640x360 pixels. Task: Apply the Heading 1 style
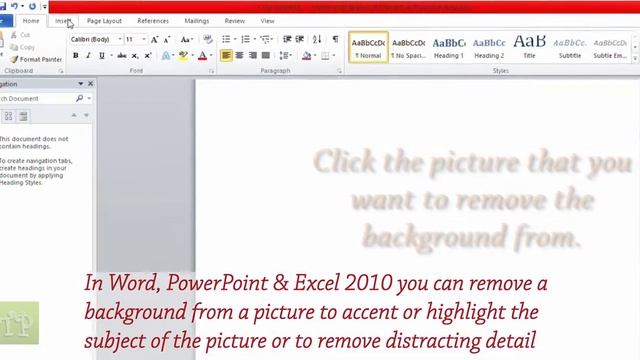[x=449, y=47]
